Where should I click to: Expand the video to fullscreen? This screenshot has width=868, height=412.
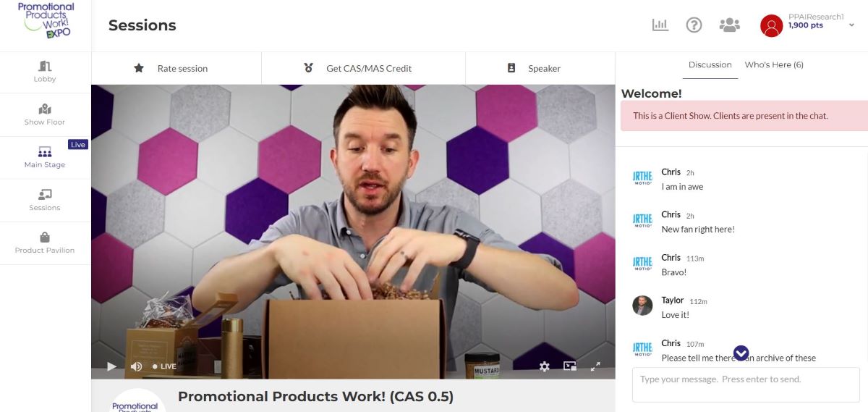pos(595,366)
